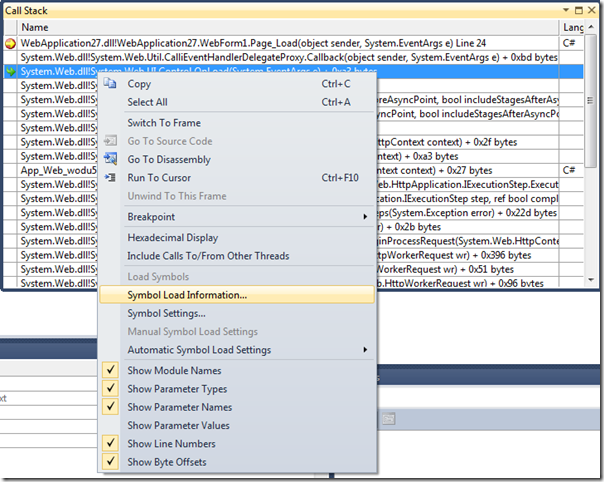Viewport: 604px width, 482px height.
Task: Click the C# language cell of Page_Load row
Action: pos(571,43)
